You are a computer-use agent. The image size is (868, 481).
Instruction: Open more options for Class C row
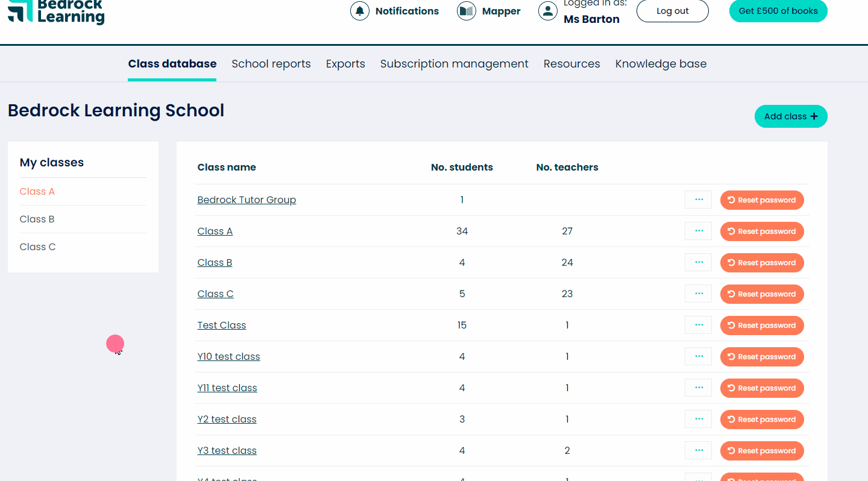699,294
